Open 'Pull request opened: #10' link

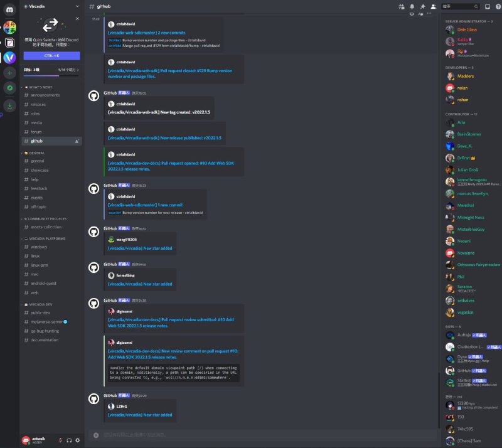tap(171, 166)
